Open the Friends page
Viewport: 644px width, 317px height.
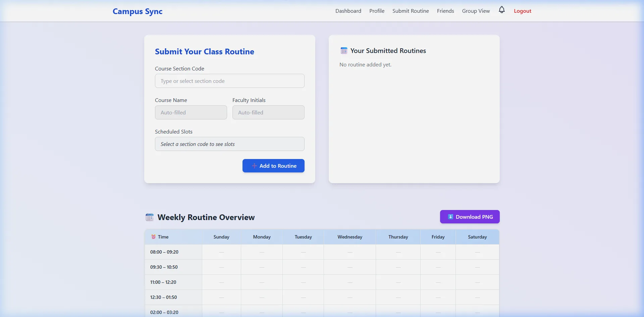click(x=445, y=11)
